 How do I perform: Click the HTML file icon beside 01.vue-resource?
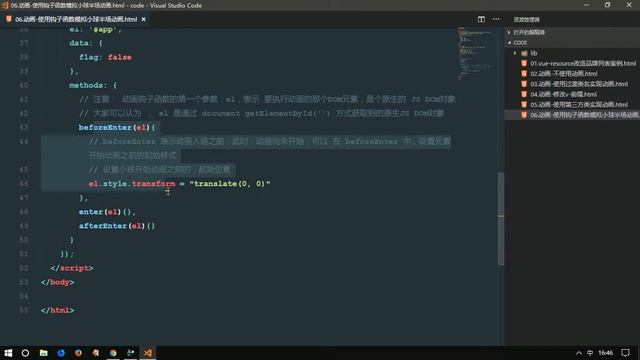[524, 63]
